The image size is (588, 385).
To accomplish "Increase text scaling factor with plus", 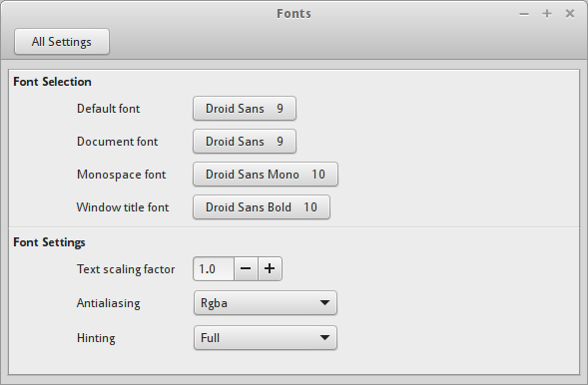I will [x=270, y=269].
